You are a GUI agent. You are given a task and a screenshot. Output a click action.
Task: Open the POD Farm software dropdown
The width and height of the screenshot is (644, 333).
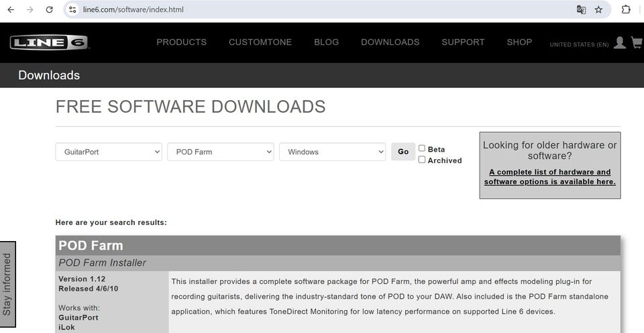tap(221, 152)
